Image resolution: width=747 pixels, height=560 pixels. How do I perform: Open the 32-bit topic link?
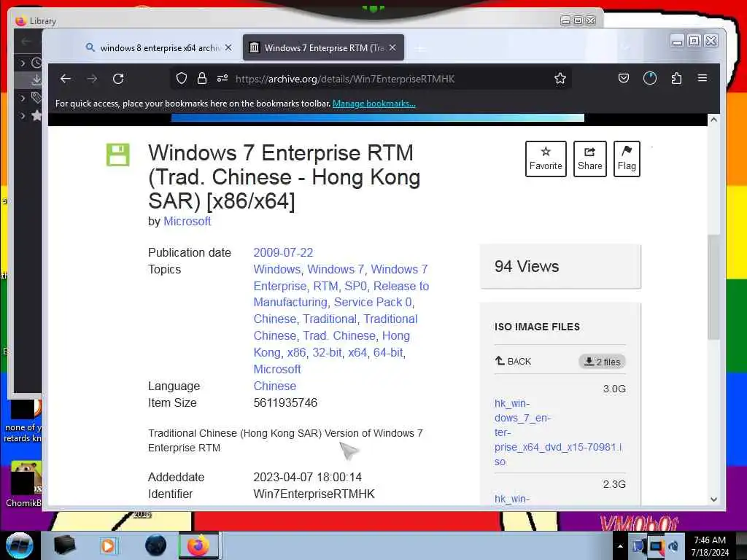tap(327, 352)
